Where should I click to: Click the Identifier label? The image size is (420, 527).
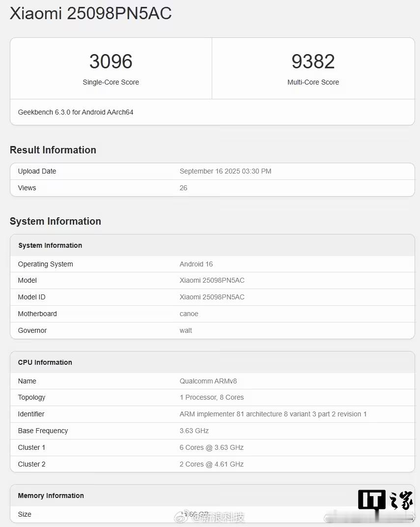[x=31, y=414]
